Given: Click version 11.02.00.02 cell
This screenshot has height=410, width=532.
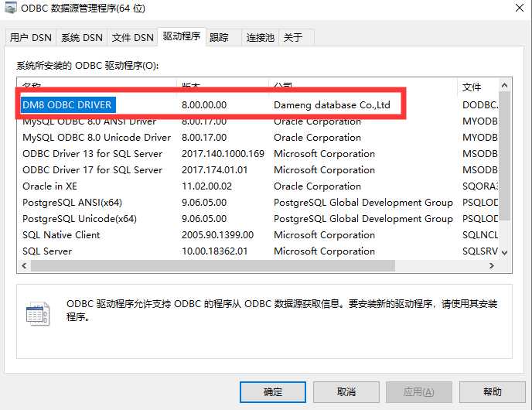Looking at the screenshot, I should click(x=207, y=186).
